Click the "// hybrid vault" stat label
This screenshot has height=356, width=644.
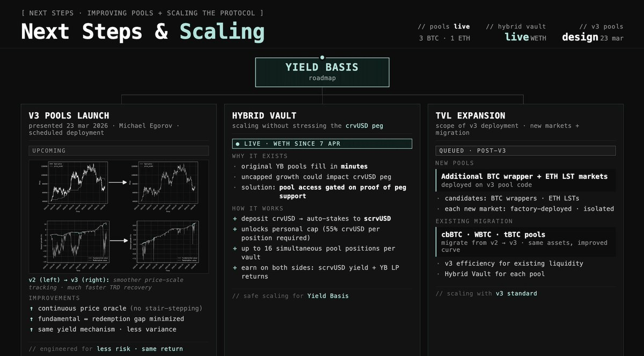coord(516,26)
